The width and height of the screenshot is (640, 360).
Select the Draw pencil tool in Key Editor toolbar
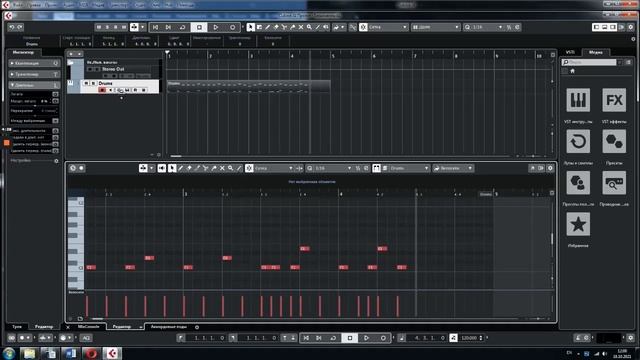[181, 168]
